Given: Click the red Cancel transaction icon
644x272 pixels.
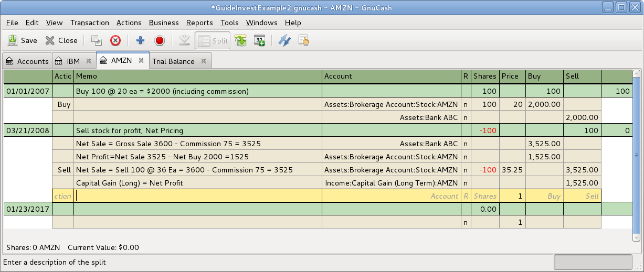Looking at the screenshot, I should pos(160,40).
